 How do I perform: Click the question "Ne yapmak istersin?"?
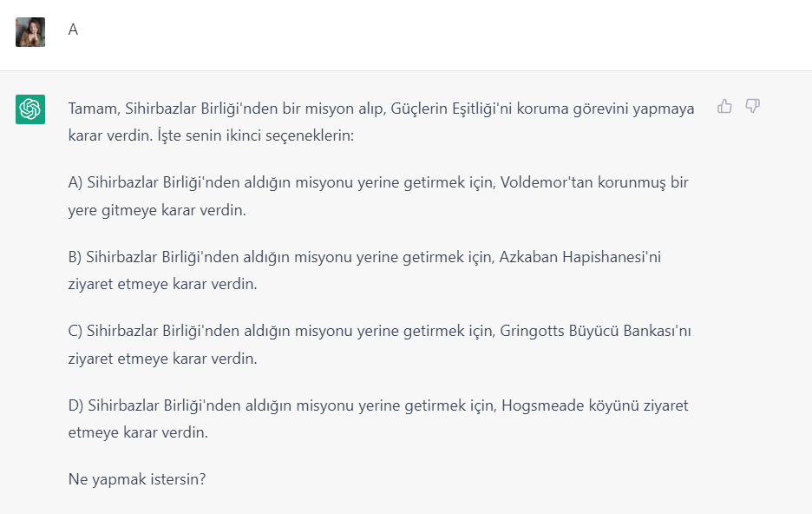point(137,479)
